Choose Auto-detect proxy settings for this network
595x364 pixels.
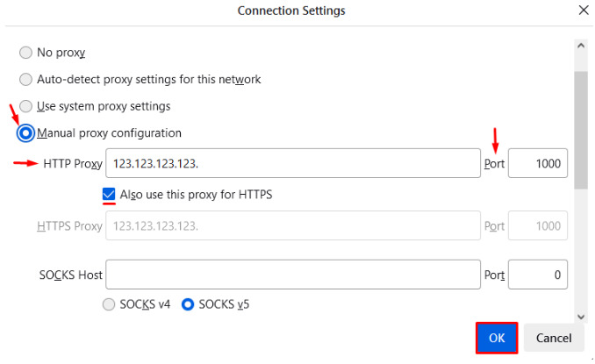(x=25, y=80)
